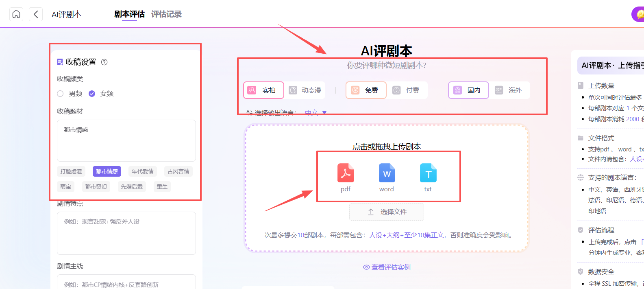
Task: Go back using the left chevron button
Action: point(36,14)
